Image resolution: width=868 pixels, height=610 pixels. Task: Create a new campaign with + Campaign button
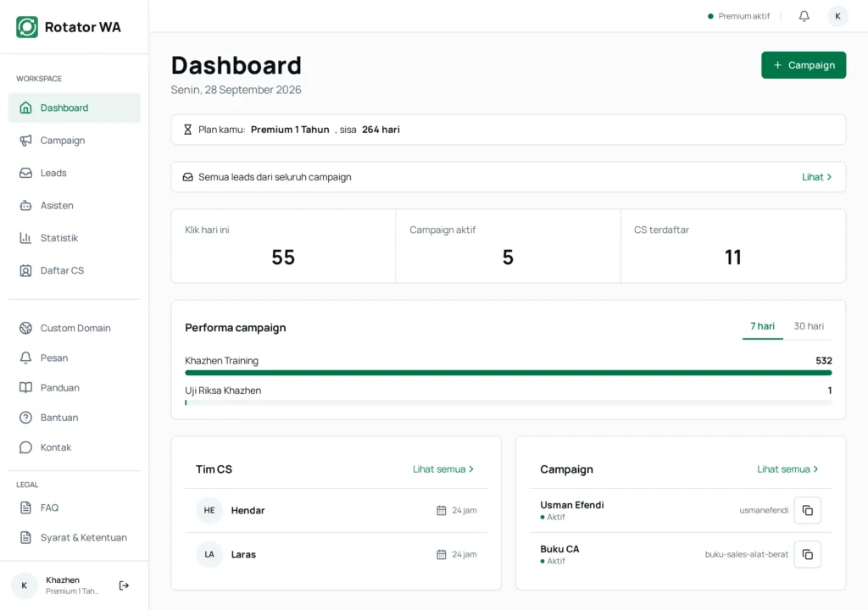coord(804,64)
